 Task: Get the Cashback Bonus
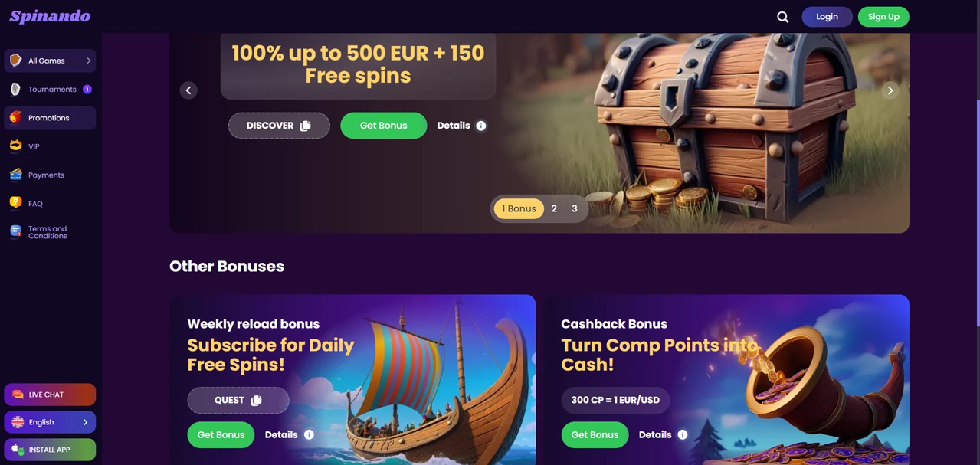595,434
